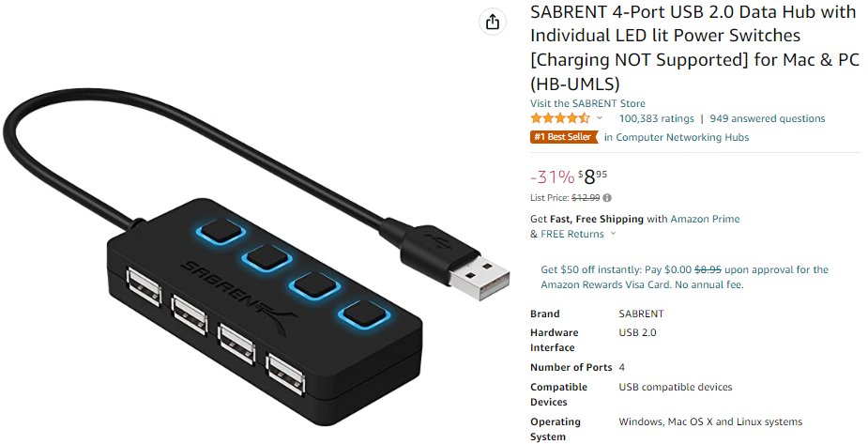Click the struck-through $12.99 list price
The height and width of the screenshot is (444, 868).
click(586, 198)
